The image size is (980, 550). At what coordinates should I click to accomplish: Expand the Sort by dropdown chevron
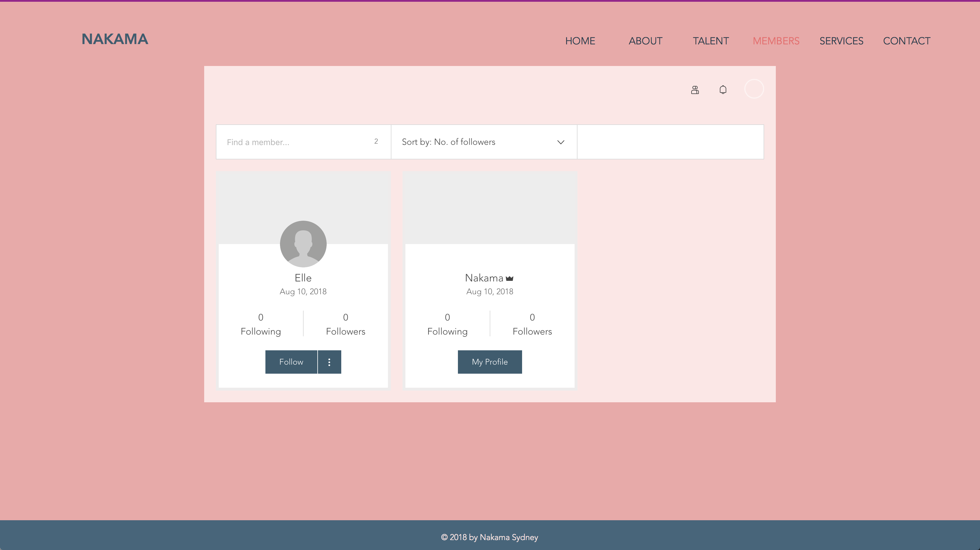click(x=561, y=142)
